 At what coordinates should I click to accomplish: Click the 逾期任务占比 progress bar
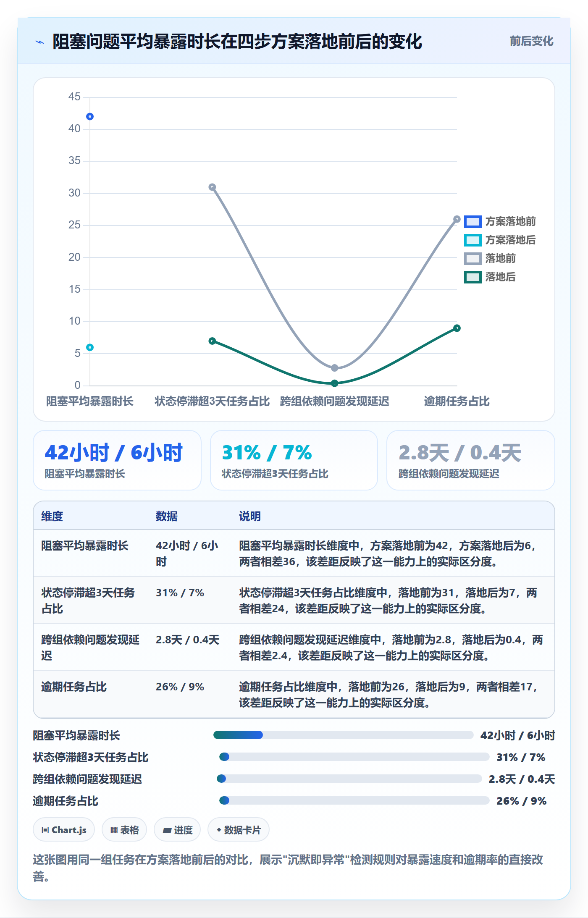354,800
